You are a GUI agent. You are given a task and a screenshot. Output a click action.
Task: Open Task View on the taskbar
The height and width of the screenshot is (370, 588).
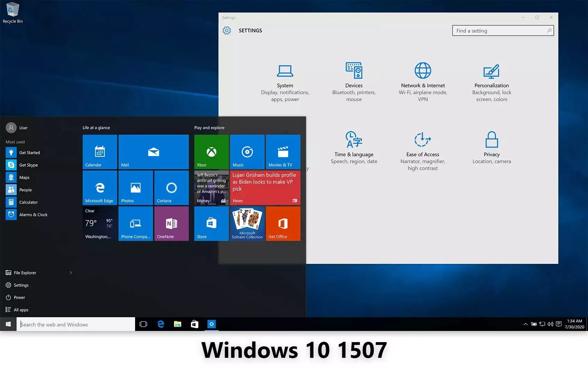click(143, 324)
